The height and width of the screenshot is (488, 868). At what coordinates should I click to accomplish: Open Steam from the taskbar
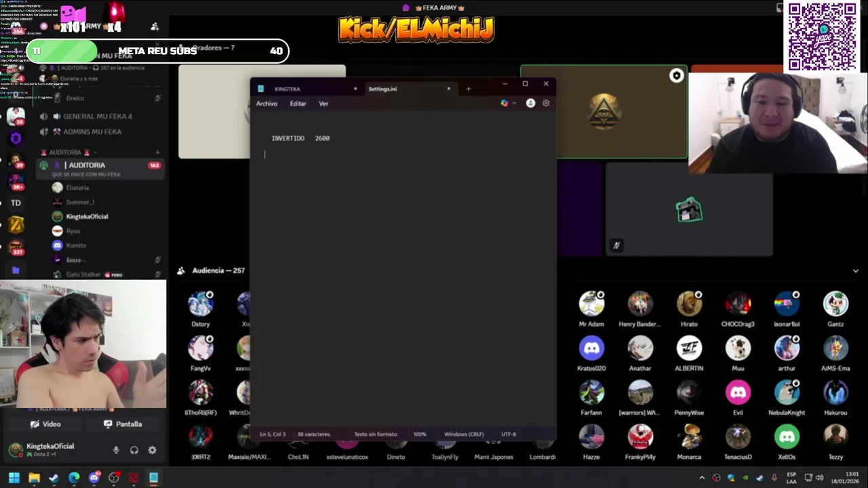click(x=54, y=478)
